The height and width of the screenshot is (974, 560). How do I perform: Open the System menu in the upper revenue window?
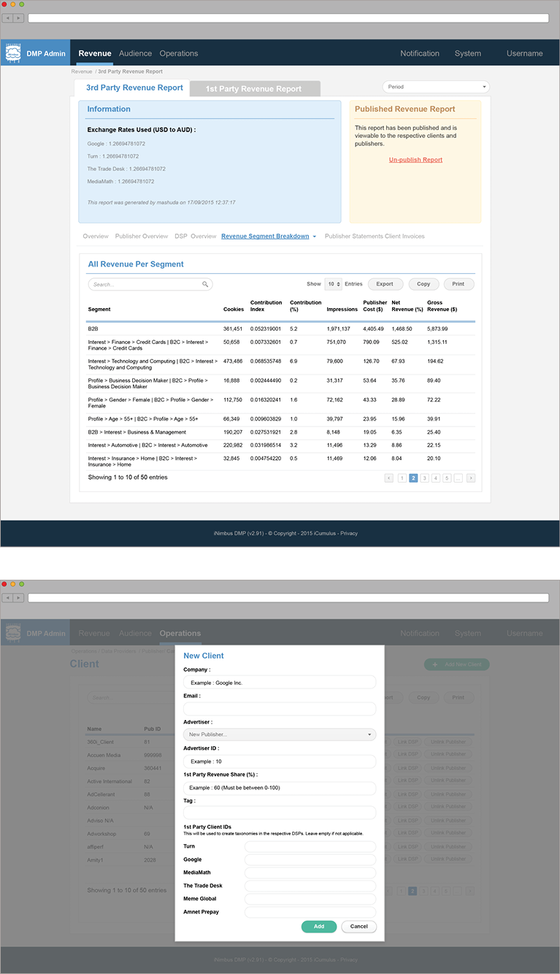(468, 53)
